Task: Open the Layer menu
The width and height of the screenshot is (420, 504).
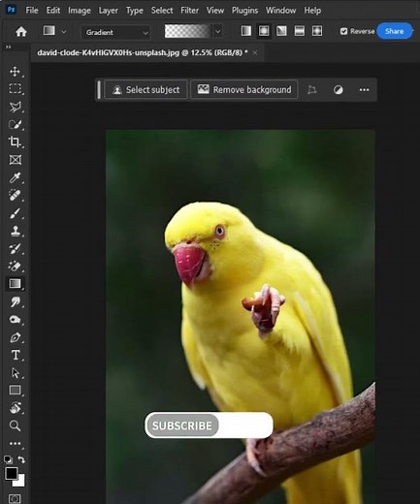Action: coord(109,11)
